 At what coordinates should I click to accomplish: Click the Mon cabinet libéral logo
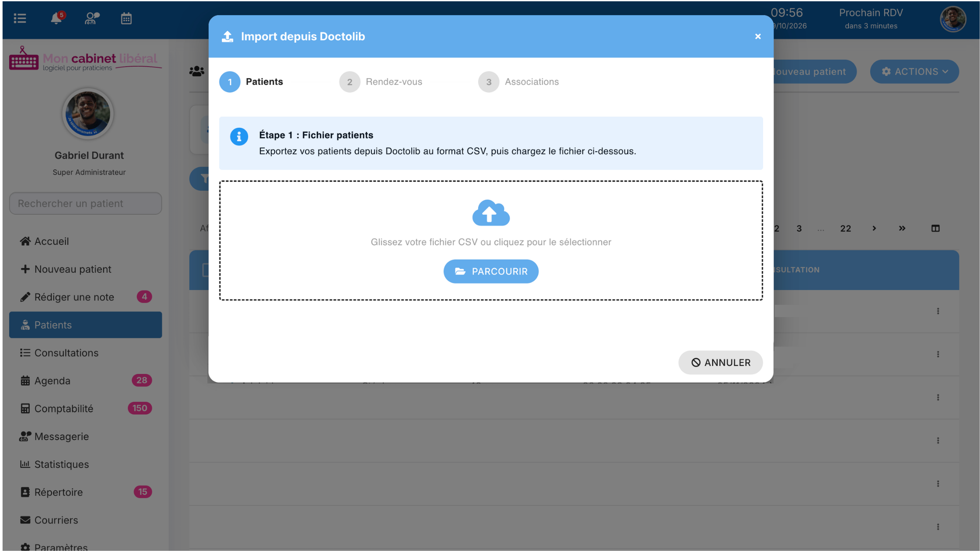point(85,59)
